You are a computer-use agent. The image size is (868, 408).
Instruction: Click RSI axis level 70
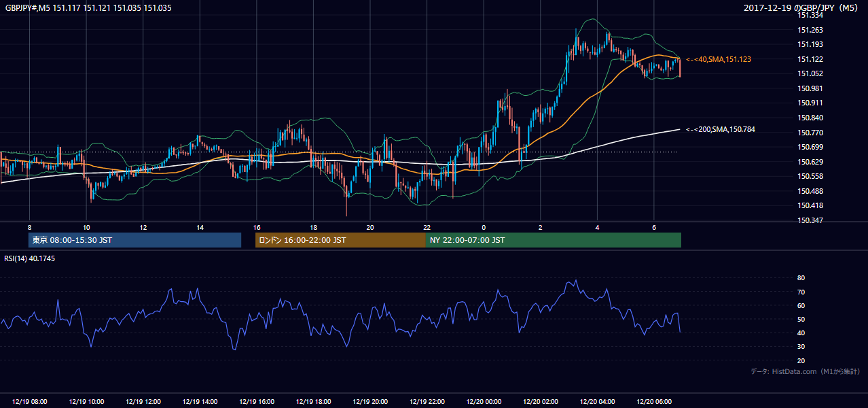click(801, 292)
